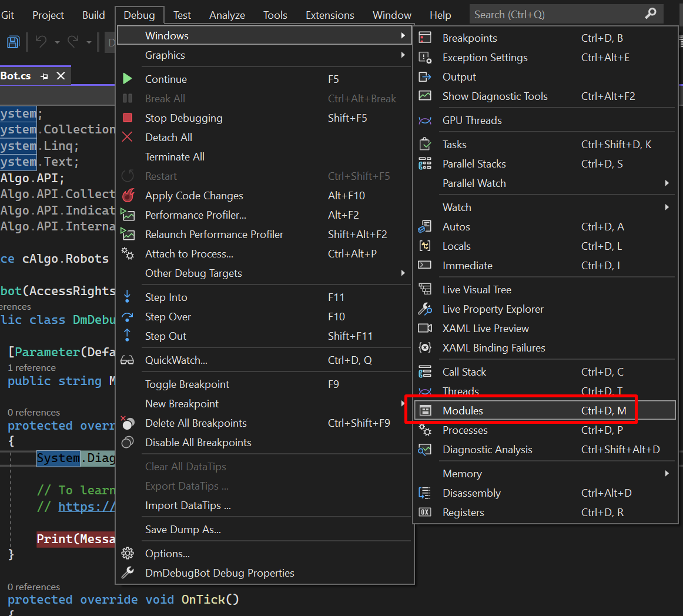Screen dimensions: 683x616
Task: Click the XAML Live Preview icon
Action: (425, 328)
